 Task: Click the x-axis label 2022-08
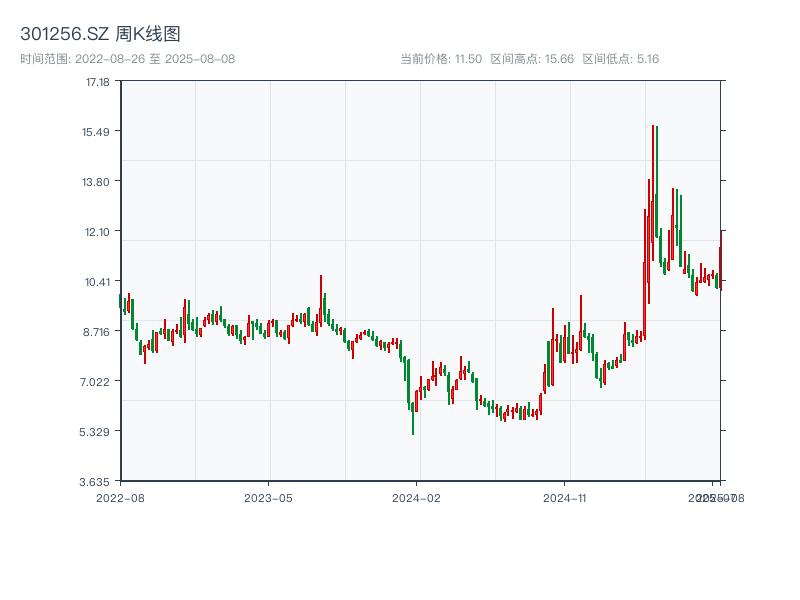click(x=120, y=498)
